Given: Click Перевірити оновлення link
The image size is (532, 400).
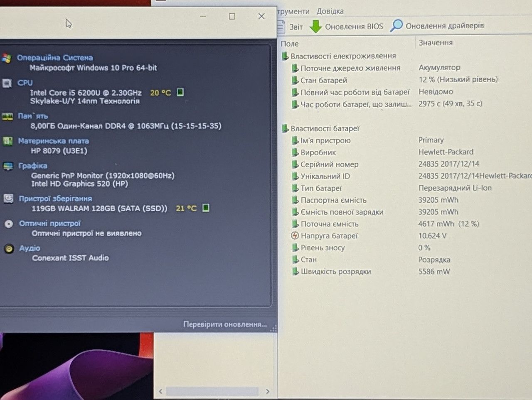Looking at the screenshot, I should click(x=225, y=324).
